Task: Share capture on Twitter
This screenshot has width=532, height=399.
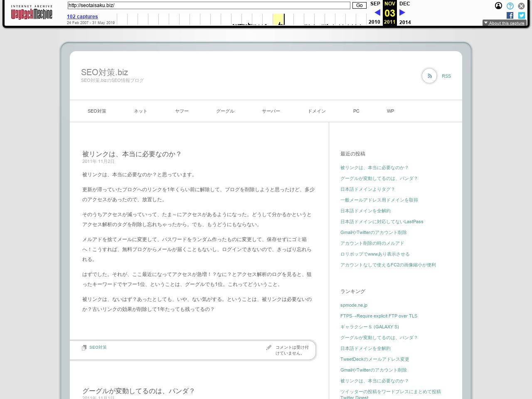Action: [521, 15]
